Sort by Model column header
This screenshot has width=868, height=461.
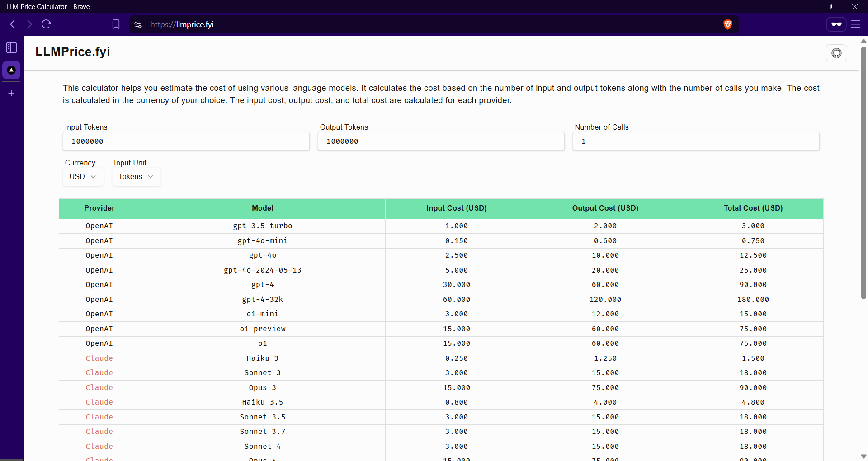[x=263, y=208]
